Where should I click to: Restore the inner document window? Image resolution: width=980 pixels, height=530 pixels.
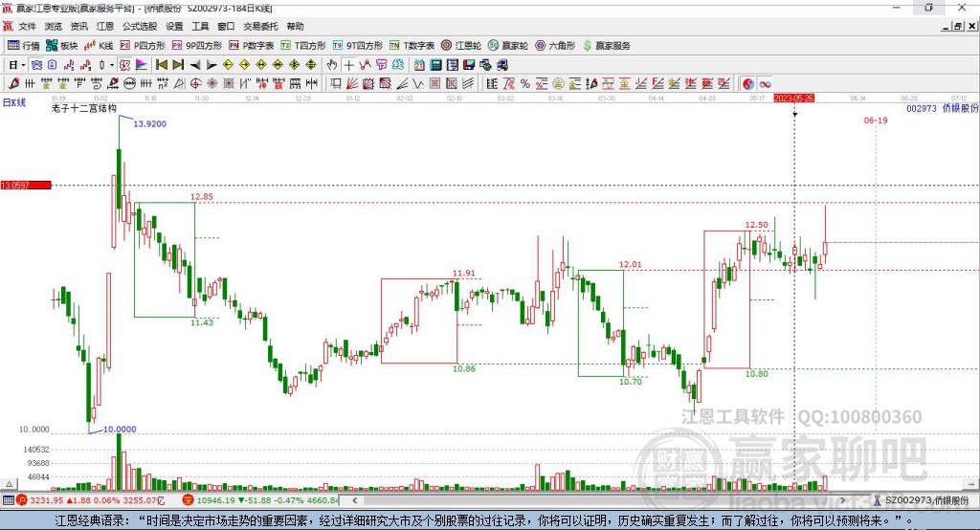click(957, 26)
